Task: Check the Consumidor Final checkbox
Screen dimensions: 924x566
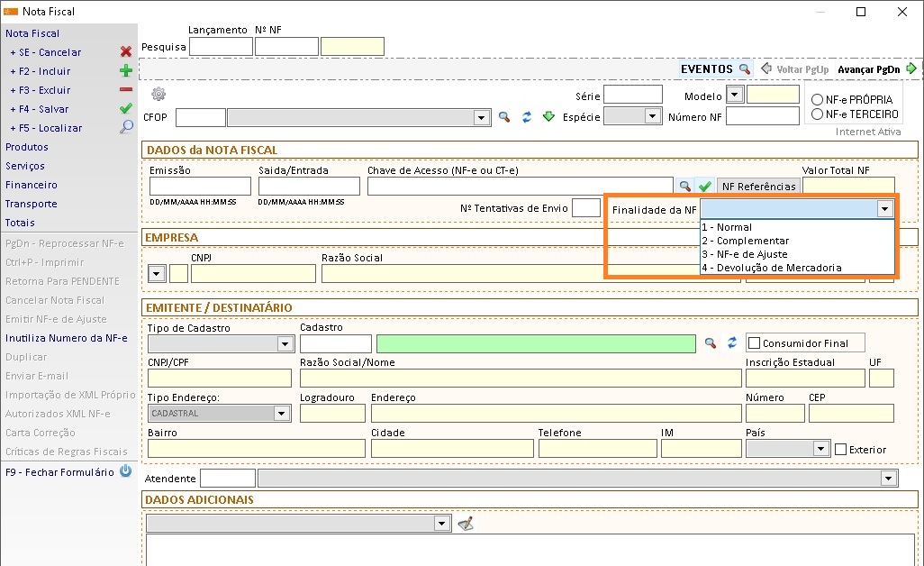Action: (x=755, y=342)
